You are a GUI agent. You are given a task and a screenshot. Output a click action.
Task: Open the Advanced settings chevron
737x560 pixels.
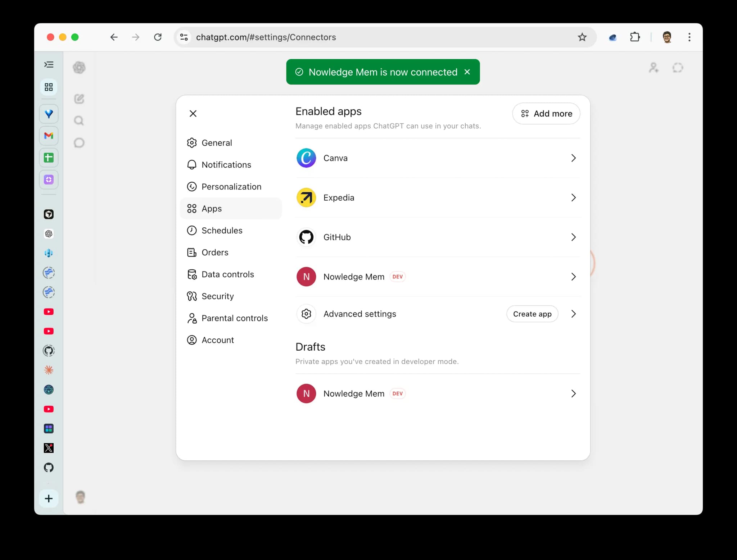[573, 314]
